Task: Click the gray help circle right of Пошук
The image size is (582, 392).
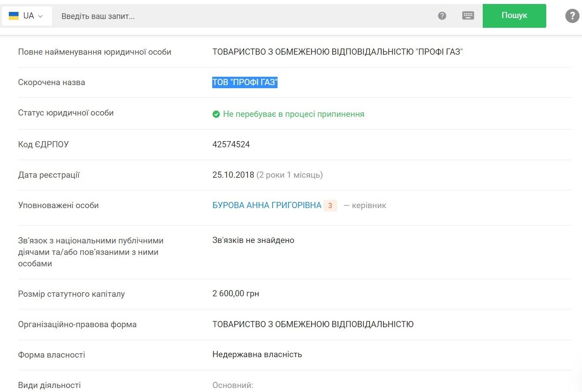Action: (x=572, y=16)
